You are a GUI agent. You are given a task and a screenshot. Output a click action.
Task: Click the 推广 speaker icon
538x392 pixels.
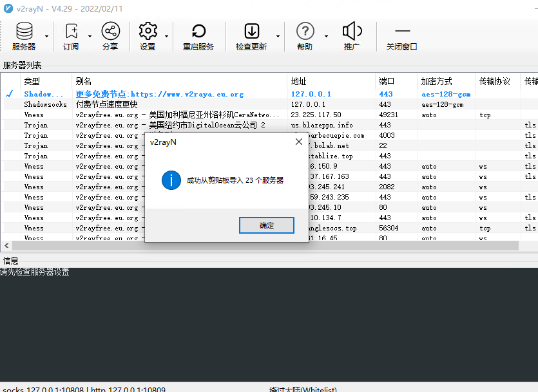point(352,31)
